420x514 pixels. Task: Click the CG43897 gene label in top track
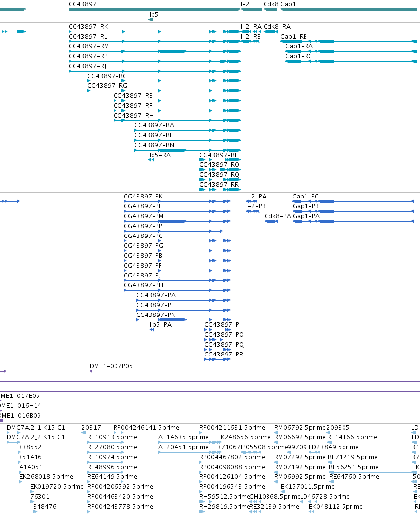[82, 4]
